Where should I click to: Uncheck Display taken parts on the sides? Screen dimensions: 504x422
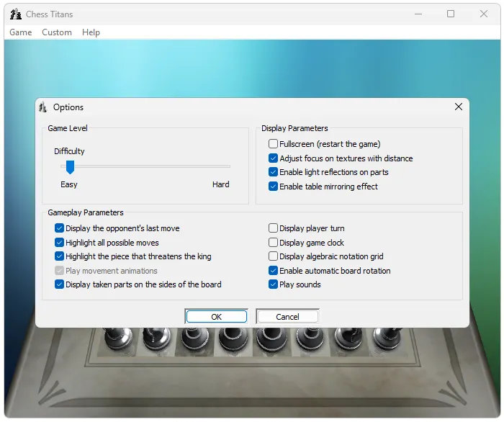pos(59,284)
